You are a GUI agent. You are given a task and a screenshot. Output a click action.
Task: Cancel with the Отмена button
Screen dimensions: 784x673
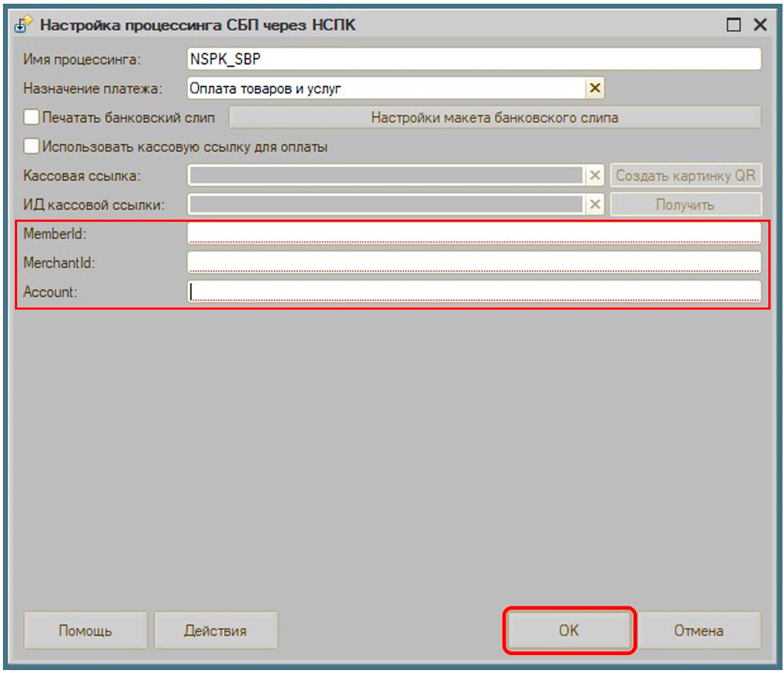coord(699,630)
